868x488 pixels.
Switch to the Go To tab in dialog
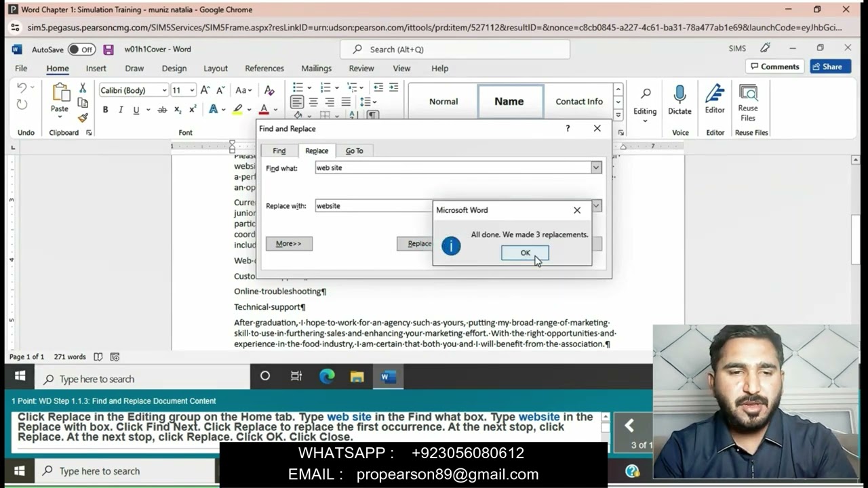click(354, 150)
